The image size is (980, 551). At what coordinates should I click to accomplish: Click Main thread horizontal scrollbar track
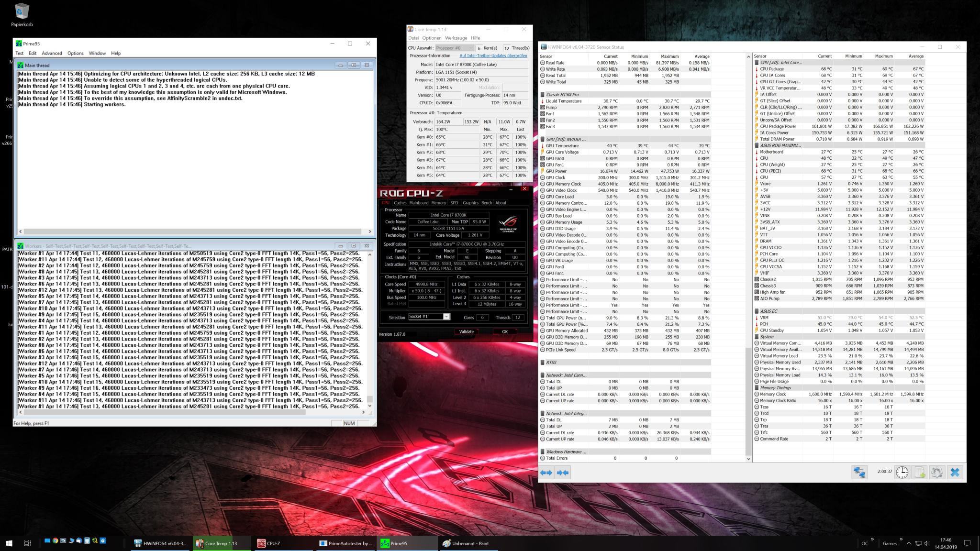(x=194, y=231)
